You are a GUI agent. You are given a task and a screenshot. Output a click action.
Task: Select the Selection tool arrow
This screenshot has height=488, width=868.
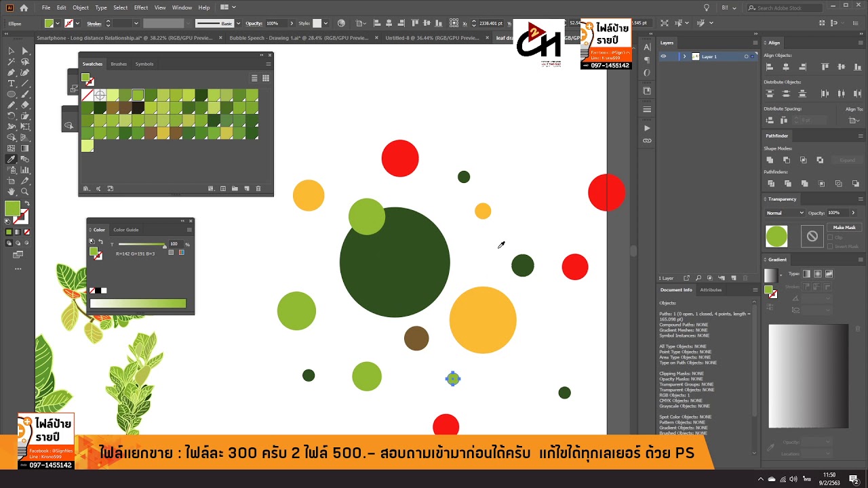(12, 51)
